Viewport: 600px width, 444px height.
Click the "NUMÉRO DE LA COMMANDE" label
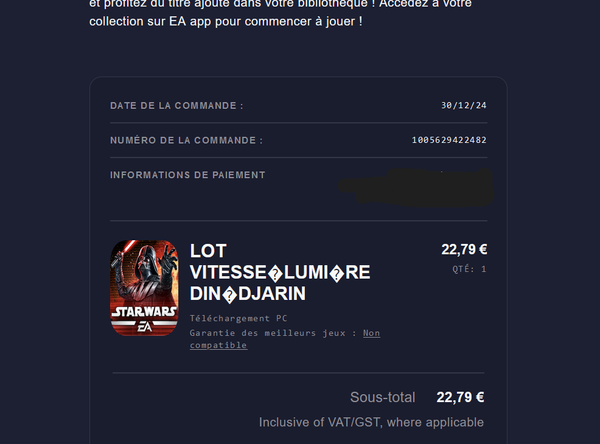pos(186,140)
